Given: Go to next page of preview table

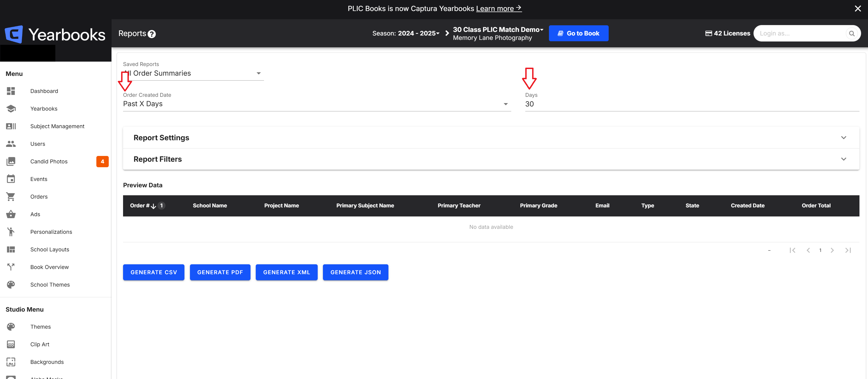Looking at the screenshot, I should point(832,250).
